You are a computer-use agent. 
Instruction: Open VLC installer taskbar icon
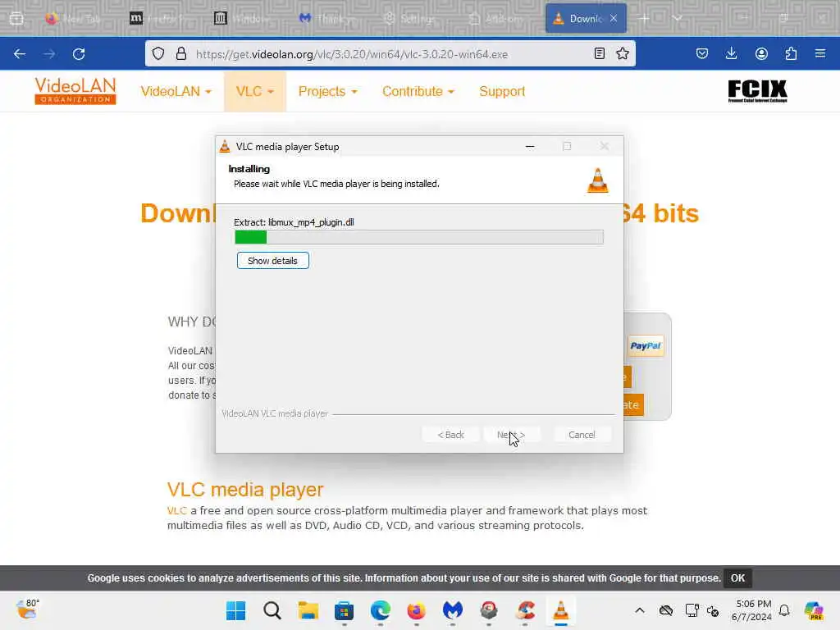[561, 610]
